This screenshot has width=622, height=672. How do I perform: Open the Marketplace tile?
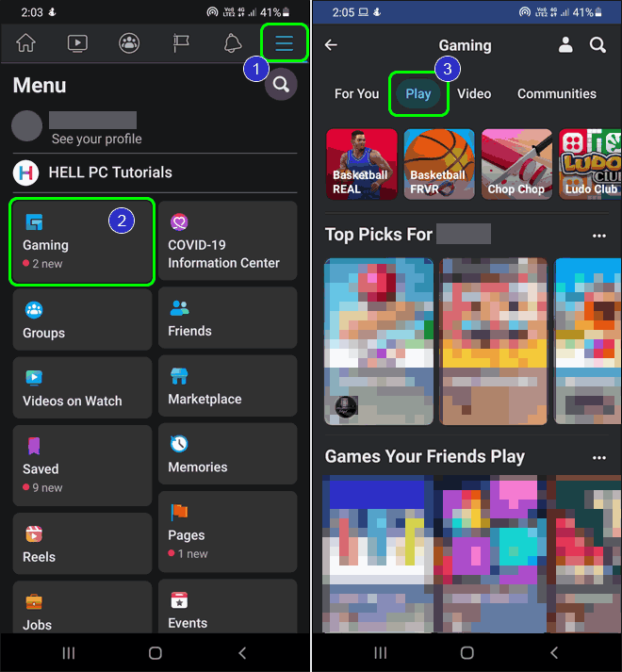coord(228,385)
